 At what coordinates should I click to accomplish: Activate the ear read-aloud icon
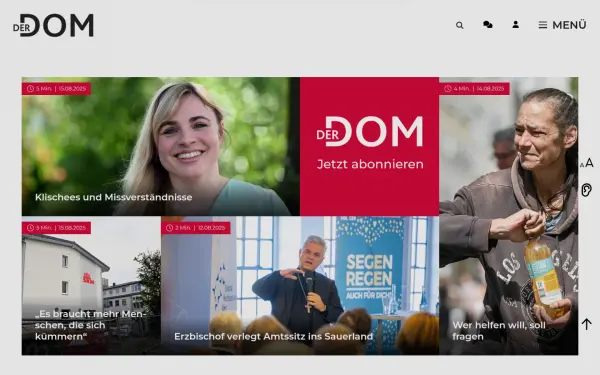586,190
